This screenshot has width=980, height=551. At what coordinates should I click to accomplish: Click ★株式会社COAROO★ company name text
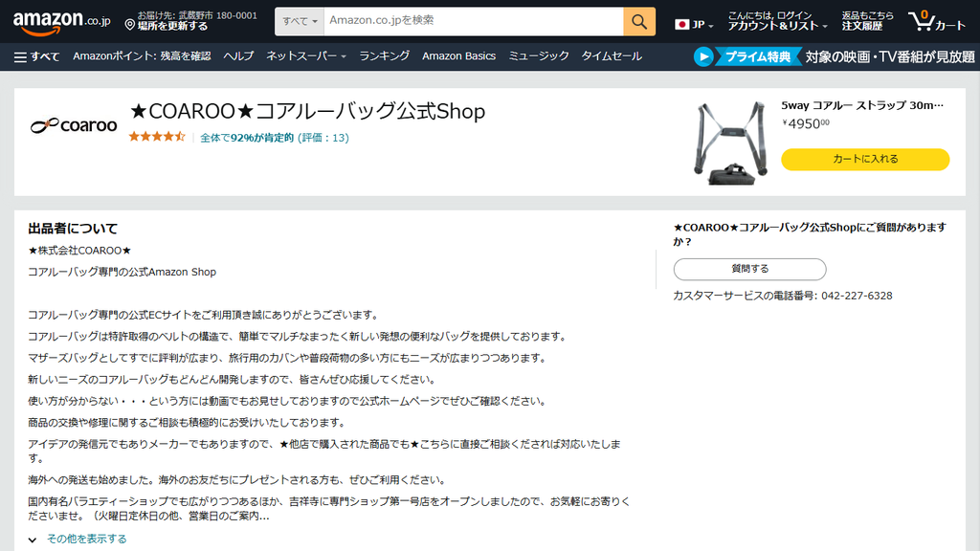(79, 251)
